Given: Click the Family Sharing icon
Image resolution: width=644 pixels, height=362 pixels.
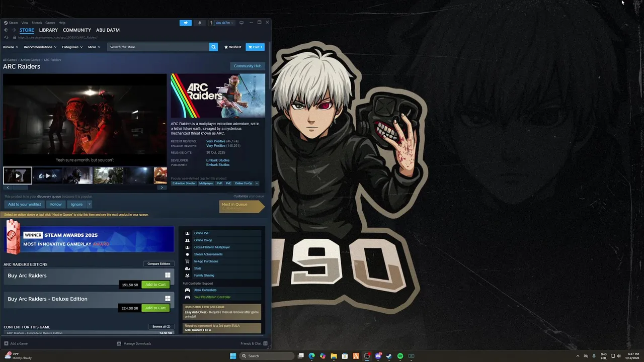Looking at the screenshot, I should [187, 276].
